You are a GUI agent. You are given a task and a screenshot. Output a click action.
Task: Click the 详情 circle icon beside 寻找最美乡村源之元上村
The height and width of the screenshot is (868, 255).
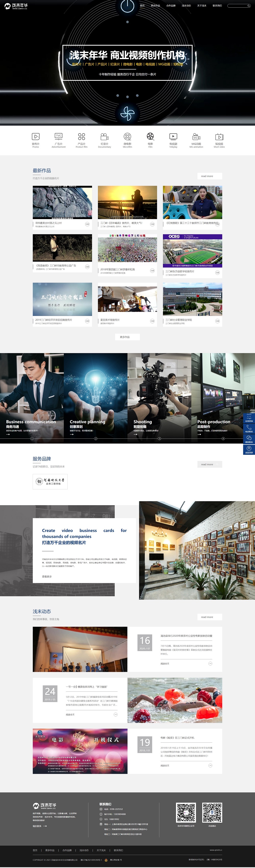pyautogui.click(x=87, y=224)
